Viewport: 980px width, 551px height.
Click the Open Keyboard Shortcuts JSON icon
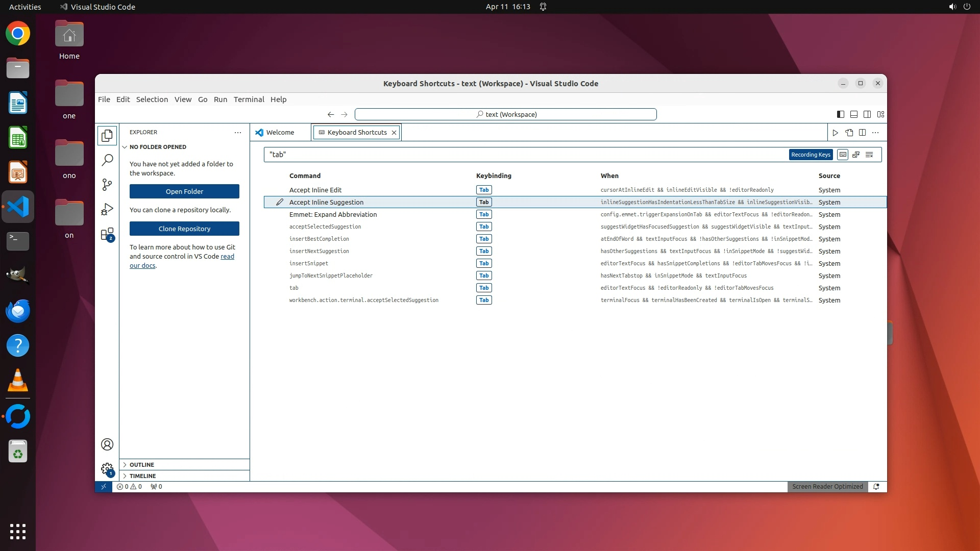[x=849, y=133]
